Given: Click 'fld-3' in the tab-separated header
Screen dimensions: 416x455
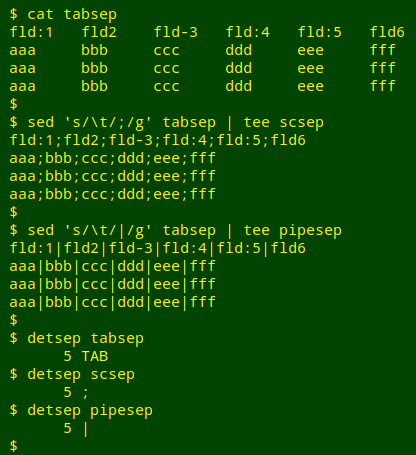Looking at the screenshot, I should pos(175,32).
